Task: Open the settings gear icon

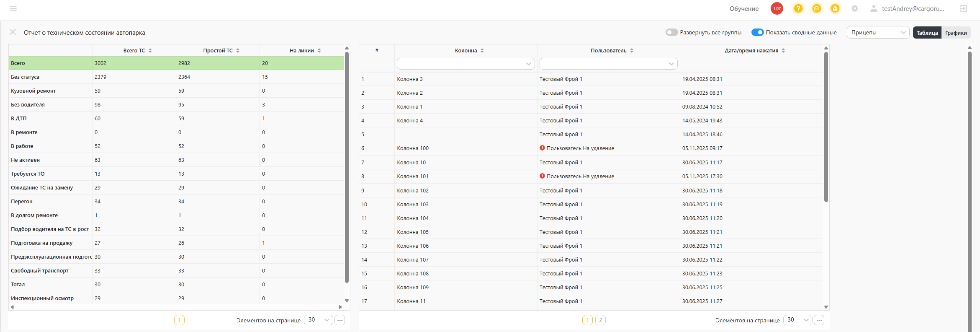Action: click(x=855, y=8)
